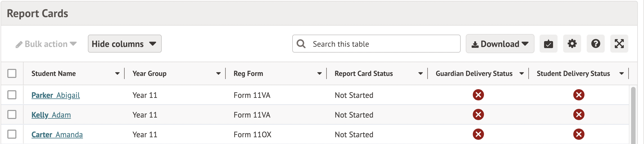Open Carter Amanda's student link

pos(57,135)
